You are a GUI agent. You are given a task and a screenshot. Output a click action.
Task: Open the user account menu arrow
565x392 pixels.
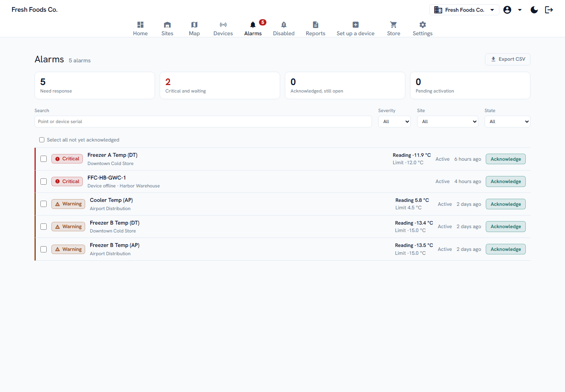520,10
